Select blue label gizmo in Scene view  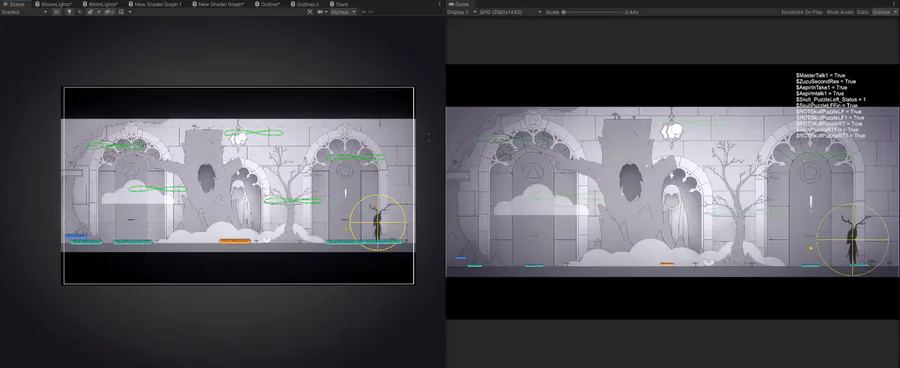pyautogui.click(x=76, y=236)
